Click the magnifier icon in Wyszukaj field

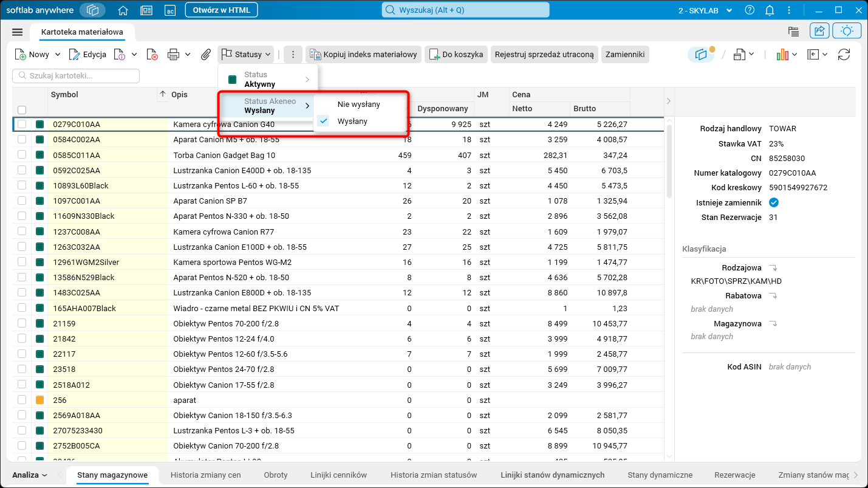[391, 10]
